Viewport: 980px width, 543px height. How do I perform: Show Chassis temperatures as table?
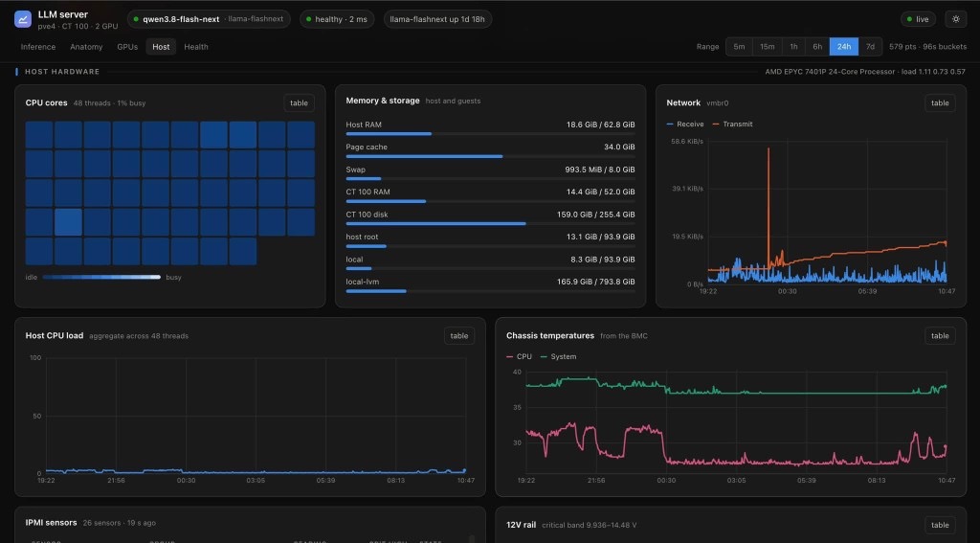point(940,336)
